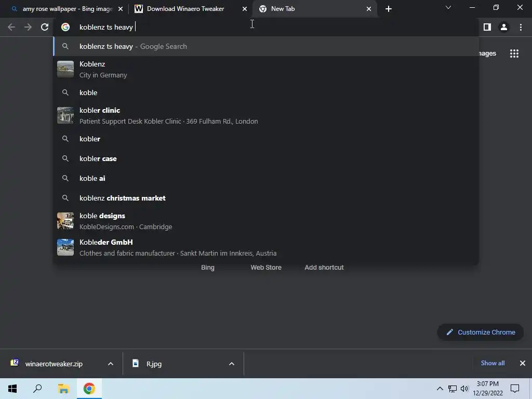Open File Explorer from the taskbar
This screenshot has width=532, height=399.
[x=63, y=389]
